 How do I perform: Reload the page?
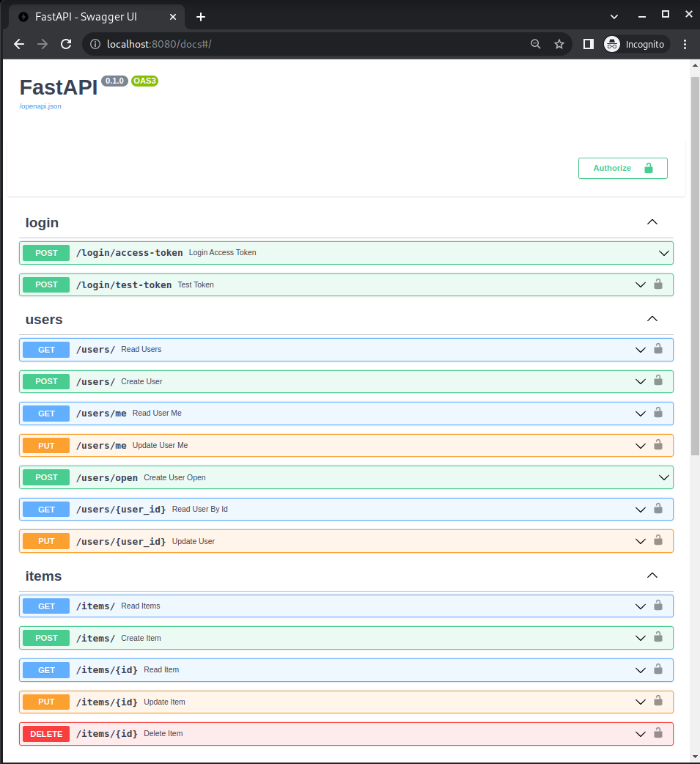click(x=66, y=44)
